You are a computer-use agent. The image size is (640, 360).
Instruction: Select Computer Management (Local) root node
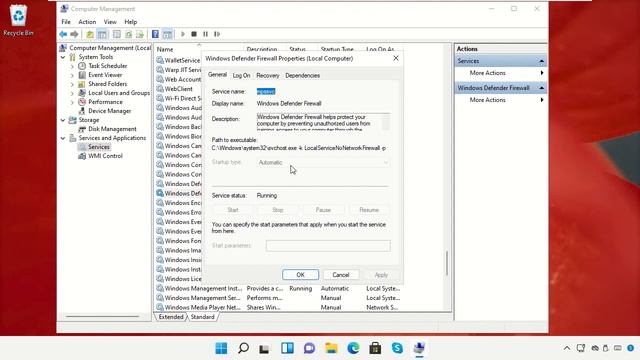pos(109,48)
